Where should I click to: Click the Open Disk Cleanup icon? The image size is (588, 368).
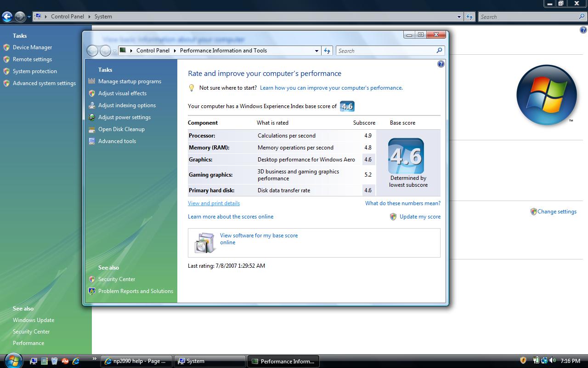pyautogui.click(x=92, y=129)
